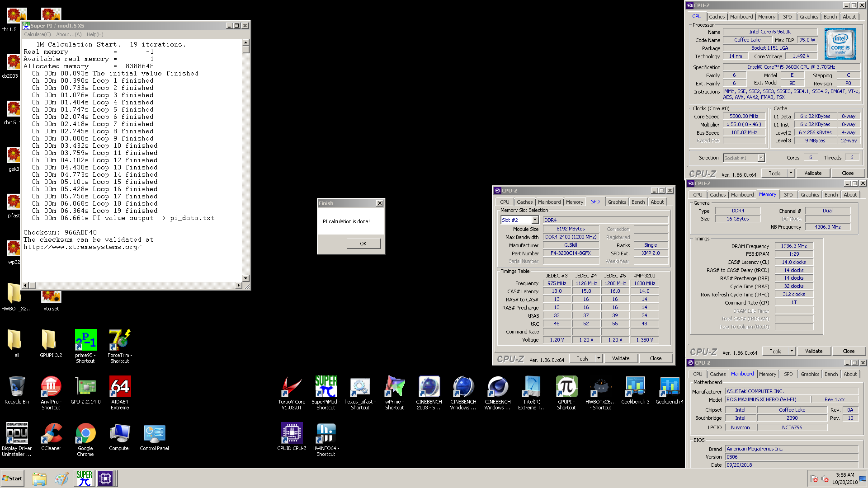The image size is (868, 488).
Task: Open About...(A) menu in Super PI
Action: (69, 34)
